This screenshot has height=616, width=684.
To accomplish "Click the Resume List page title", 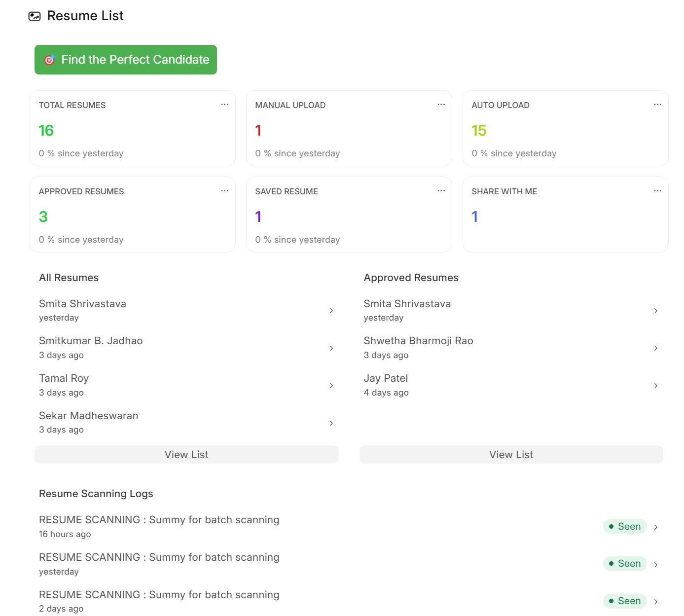I will click(x=85, y=16).
